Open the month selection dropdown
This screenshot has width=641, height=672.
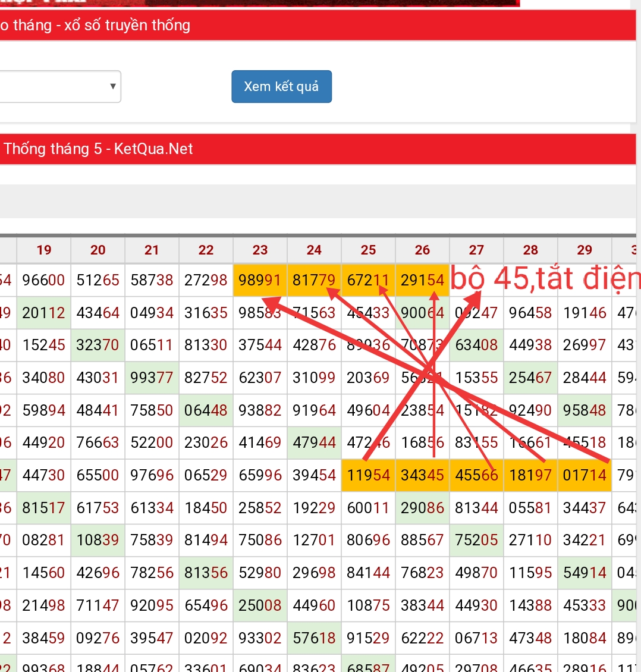coord(59,86)
